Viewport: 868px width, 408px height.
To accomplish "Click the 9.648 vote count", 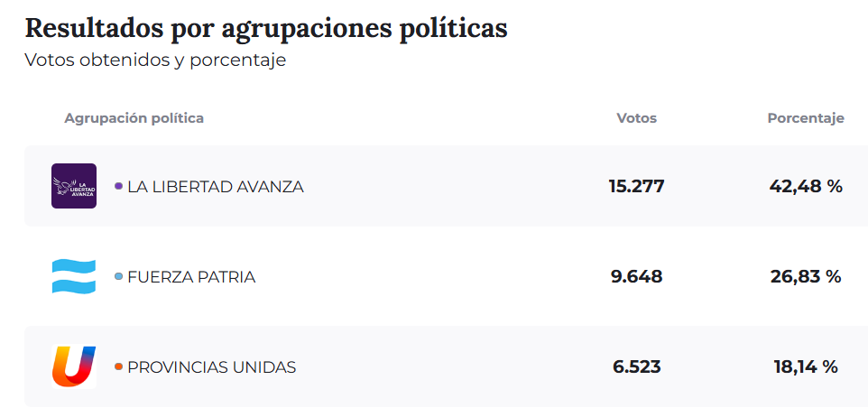I will coord(636,277).
